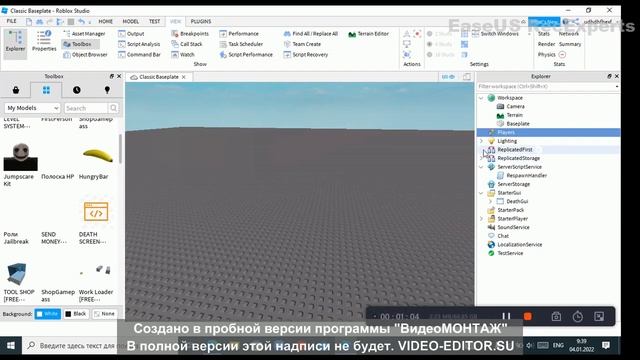Pause the screen recording
The height and width of the screenshot is (360, 640).
click(x=506, y=316)
